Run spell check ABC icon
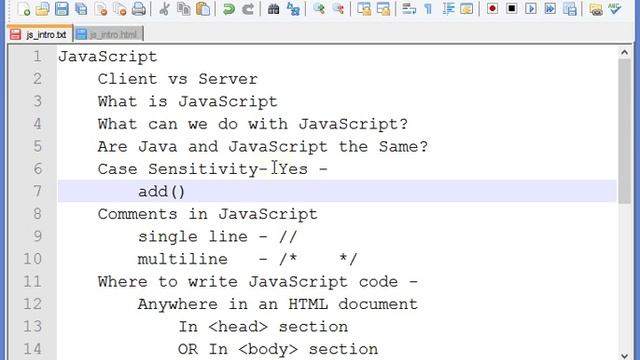 point(615,9)
